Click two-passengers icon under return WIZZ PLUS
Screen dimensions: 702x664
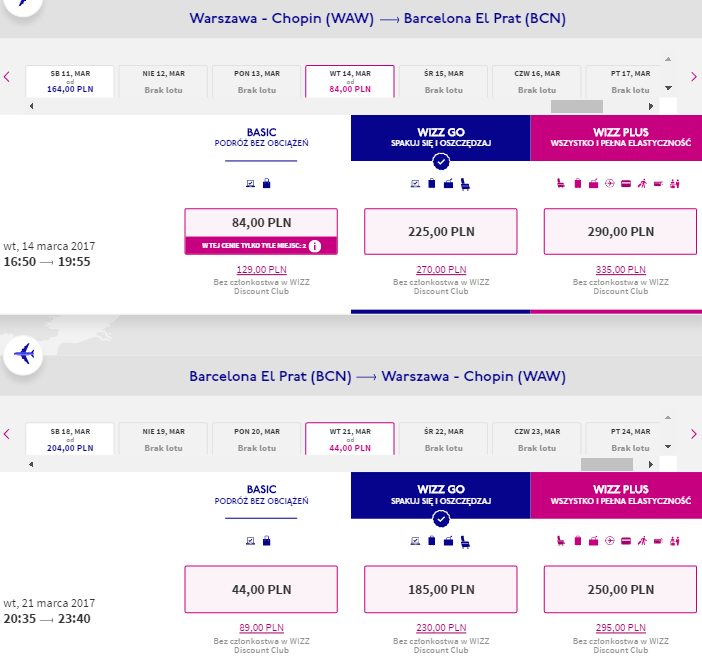point(675,541)
